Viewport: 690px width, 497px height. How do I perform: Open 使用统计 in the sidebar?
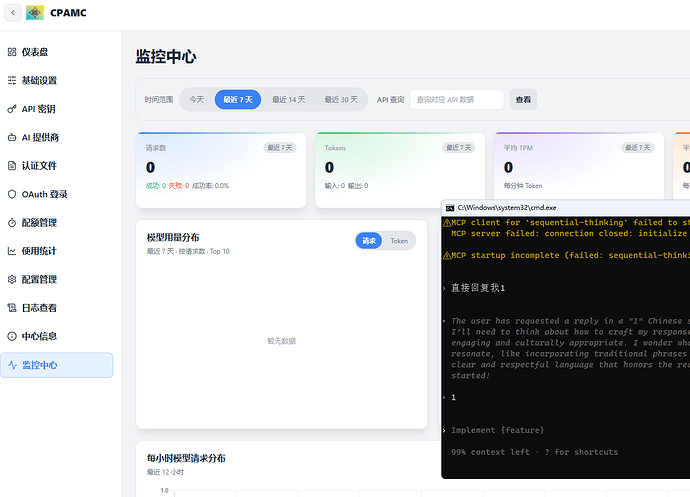tap(56, 251)
